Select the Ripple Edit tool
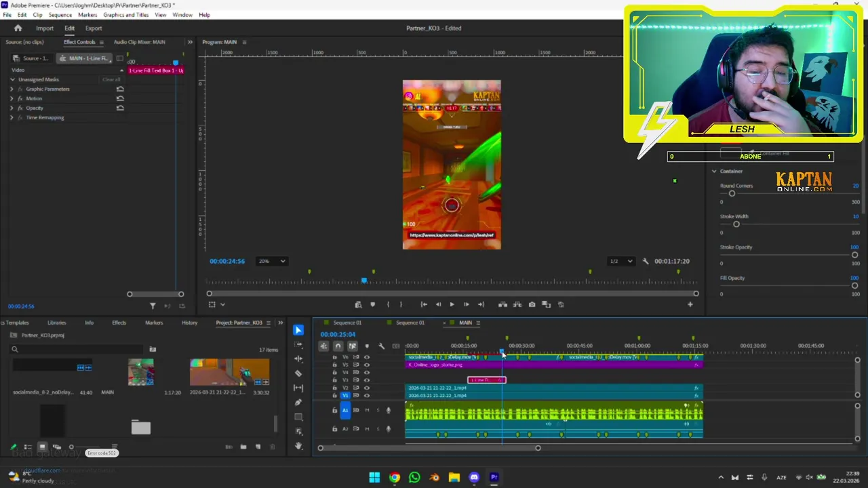This screenshot has height=488, width=868. click(x=298, y=359)
